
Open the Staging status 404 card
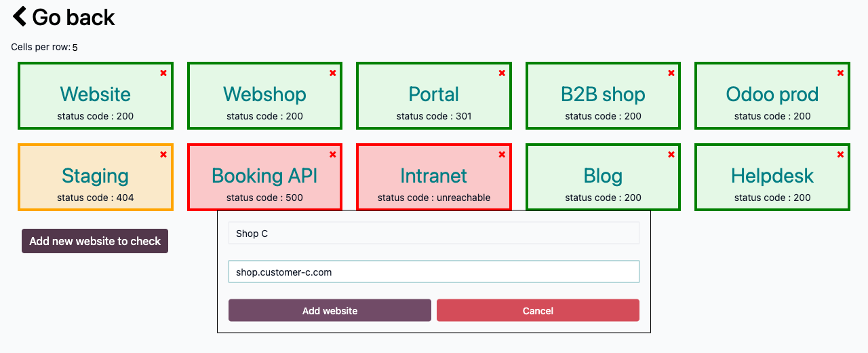(x=96, y=177)
